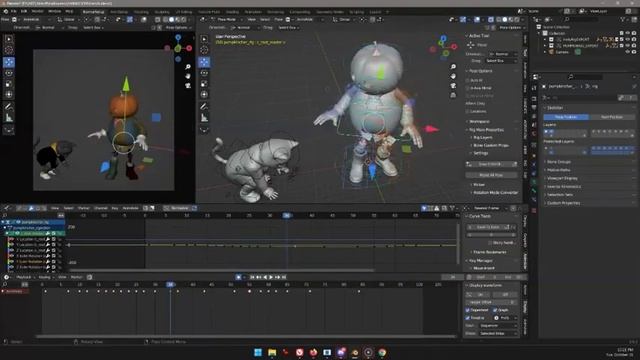Click the zoom magnifier in the left viewport
Screen dimensions: 640x360
[188, 67]
